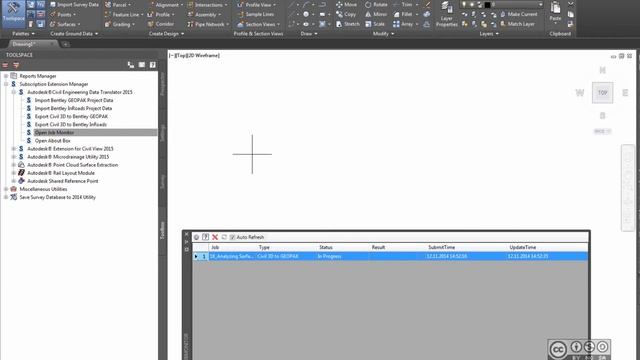Viewport: 640px width, 360px height.
Task: Click red delete job icon
Action: tap(215, 237)
